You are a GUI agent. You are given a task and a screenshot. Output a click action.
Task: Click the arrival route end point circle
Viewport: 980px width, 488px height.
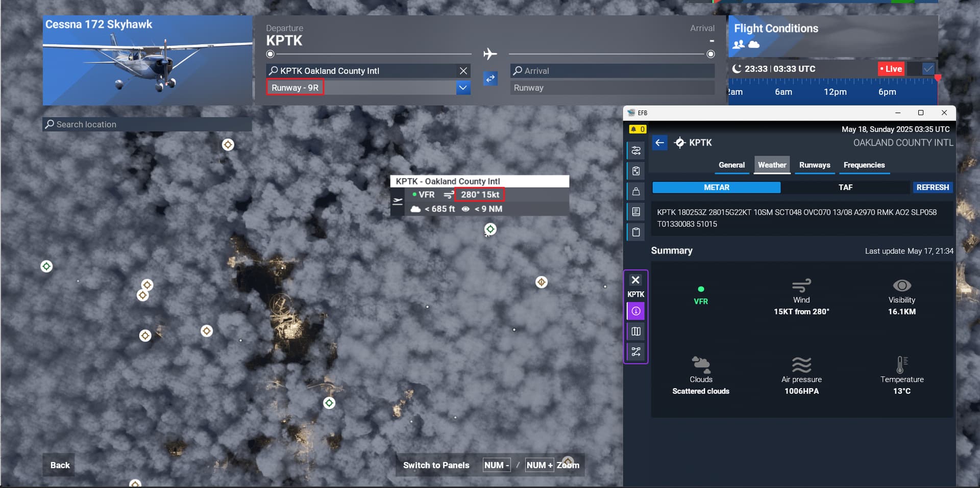click(710, 54)
